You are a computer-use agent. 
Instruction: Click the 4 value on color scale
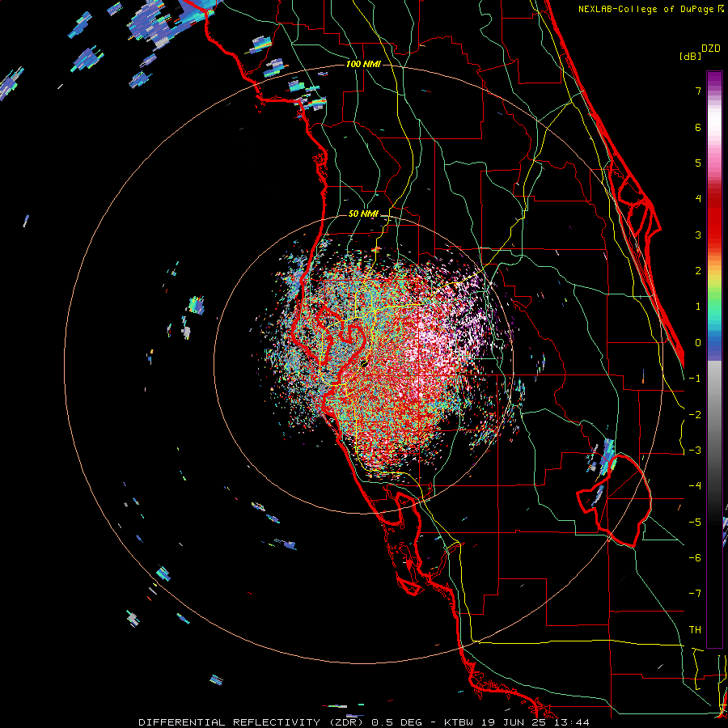[x=698, y=199]
